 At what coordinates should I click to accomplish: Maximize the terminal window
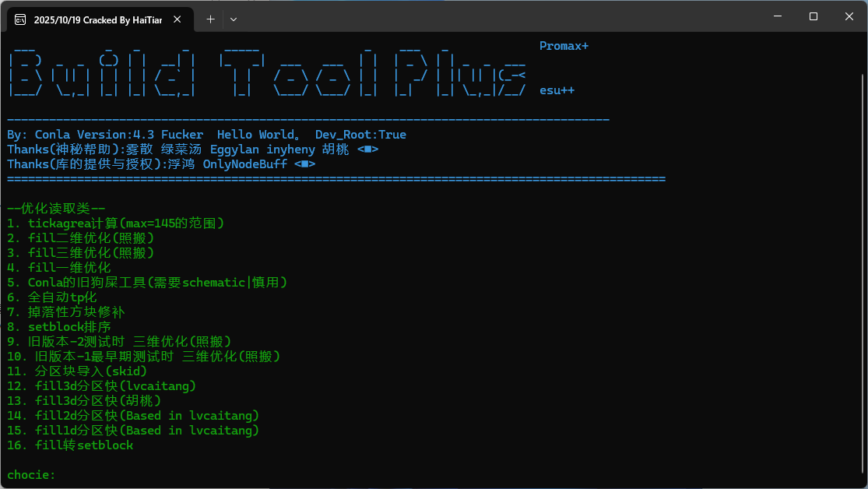coord(813,16)
